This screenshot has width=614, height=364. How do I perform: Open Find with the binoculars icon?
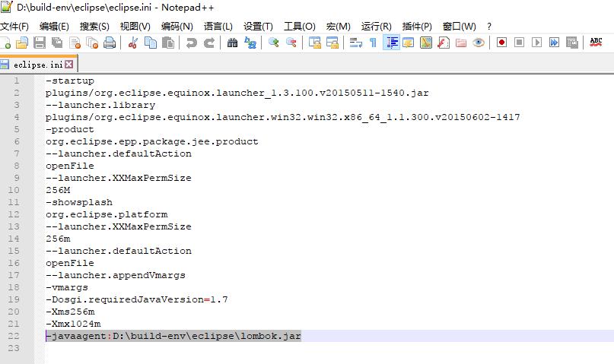point(232,43)
